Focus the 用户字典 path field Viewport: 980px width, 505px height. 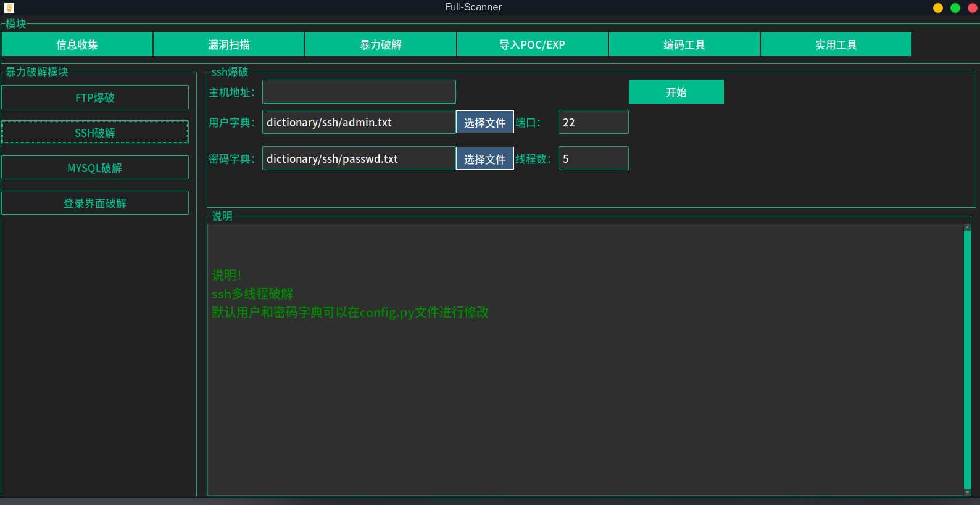coord(359,122)
